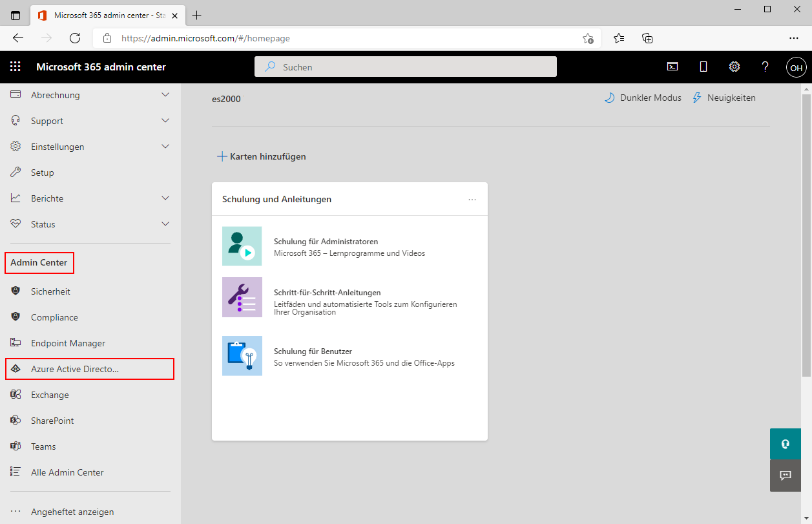Open the app launcher waffle icon

(x=16, y=67)
